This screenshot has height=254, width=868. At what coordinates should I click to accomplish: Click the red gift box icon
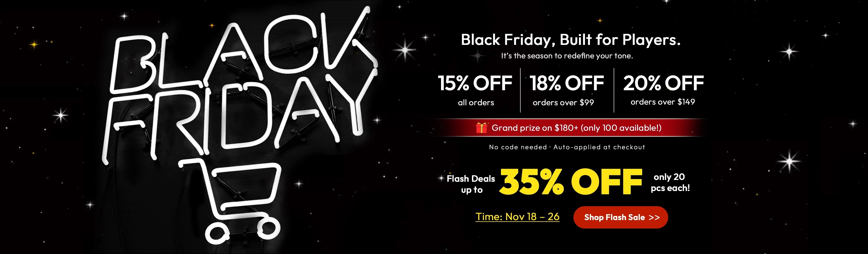click(481, 128)
